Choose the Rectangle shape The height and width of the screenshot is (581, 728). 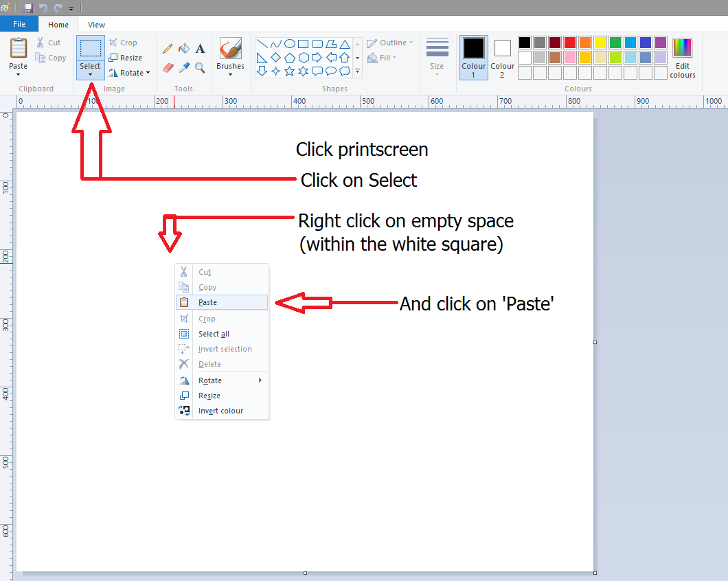tap(303, 44)
